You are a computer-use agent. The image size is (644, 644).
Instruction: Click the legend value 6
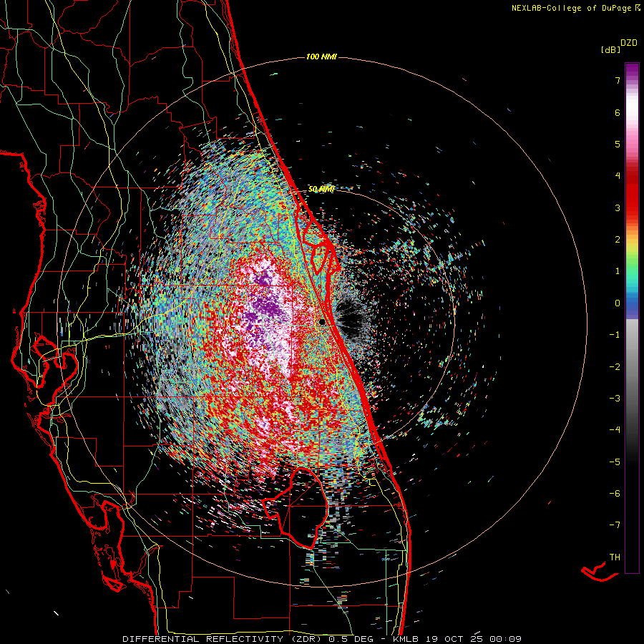pos(618,112)
